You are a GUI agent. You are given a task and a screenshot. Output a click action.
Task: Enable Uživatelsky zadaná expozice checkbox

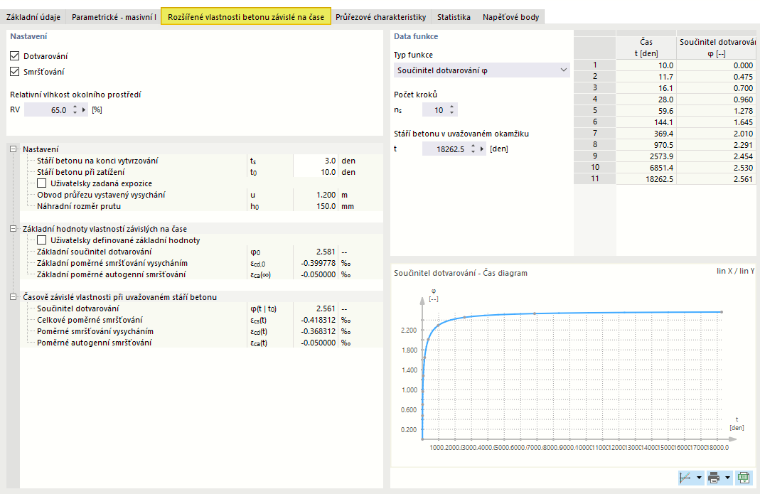(x=42, y=183)
